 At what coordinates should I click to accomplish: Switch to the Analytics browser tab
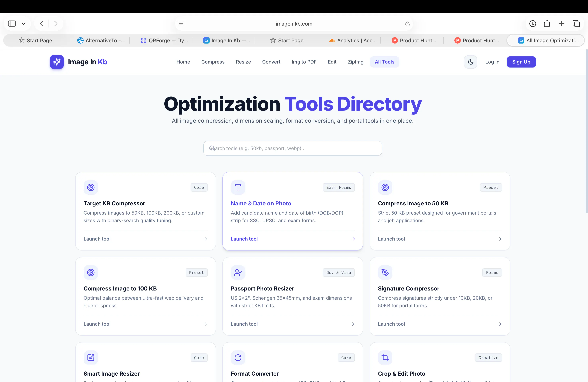tap(353, 41)
